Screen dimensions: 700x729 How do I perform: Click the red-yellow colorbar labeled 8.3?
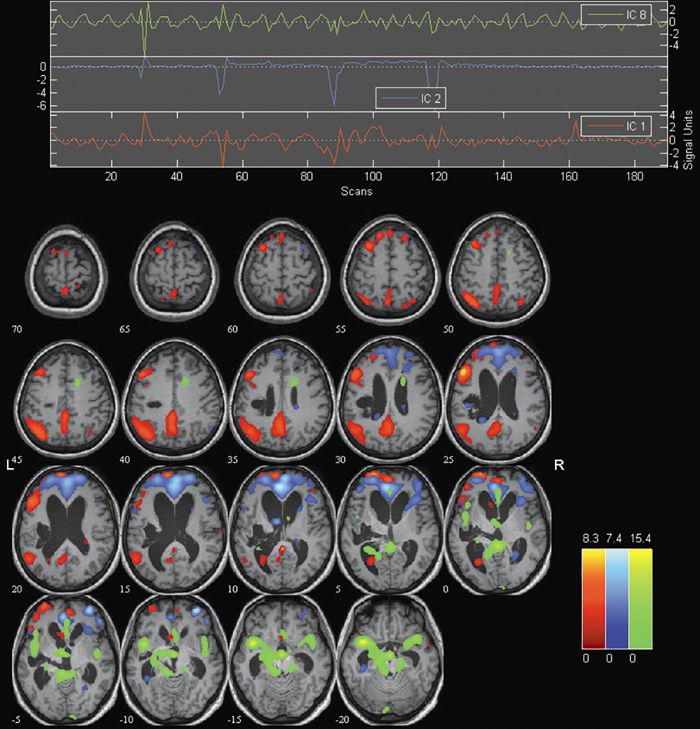(x=593, y=599)
